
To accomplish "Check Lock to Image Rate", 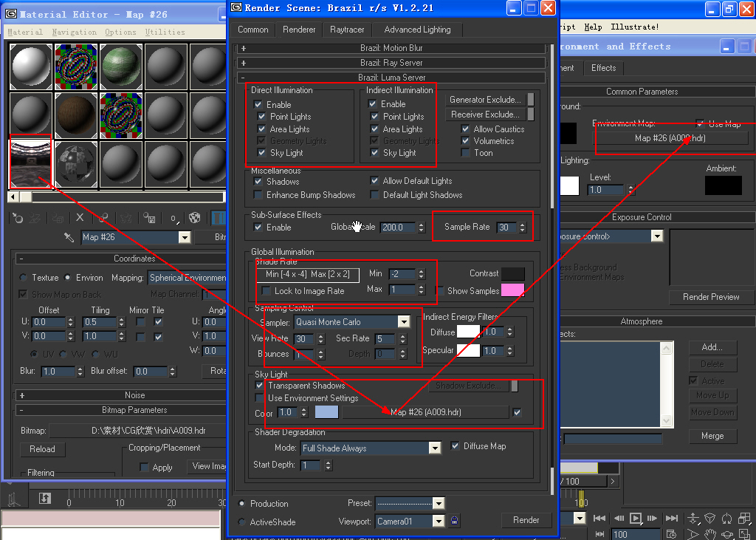I will [x=266, y=290].
